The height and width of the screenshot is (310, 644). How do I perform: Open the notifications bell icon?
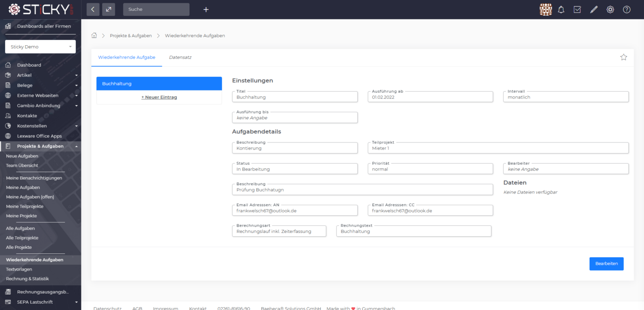(x=561, y=9)
